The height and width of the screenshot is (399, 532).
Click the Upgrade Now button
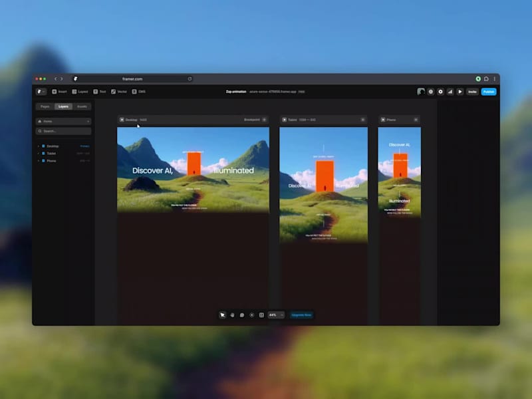pyautogui.click(x=301, y=315)
